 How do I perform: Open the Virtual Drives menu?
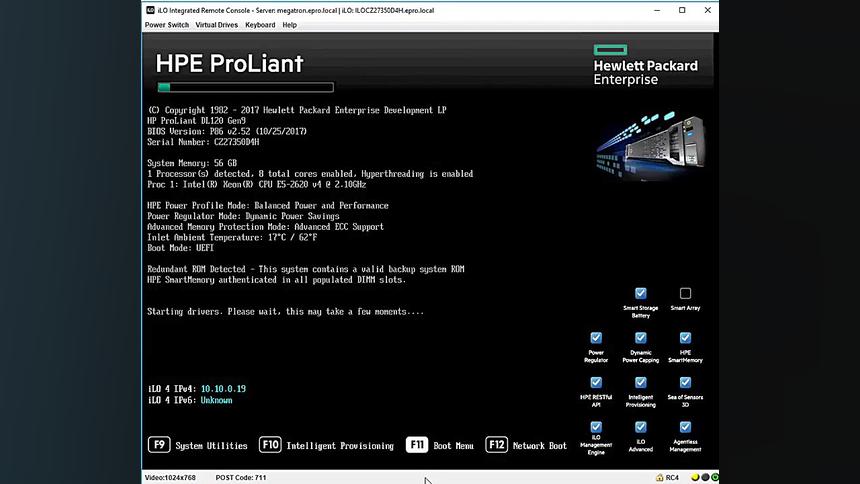coord(217,25)
